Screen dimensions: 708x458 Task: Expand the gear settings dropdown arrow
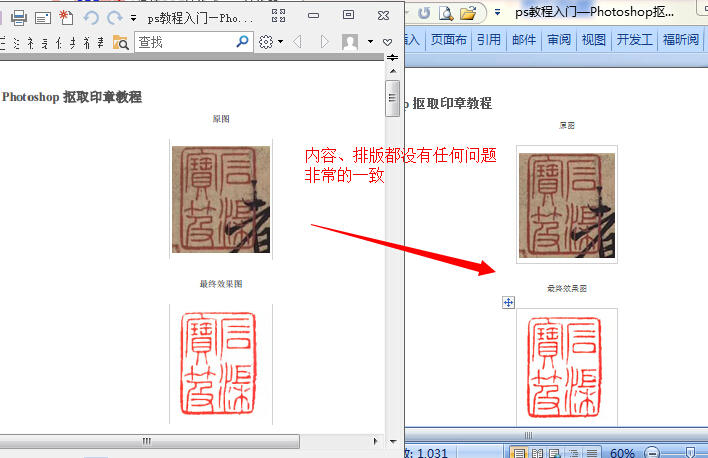[280, 42]
